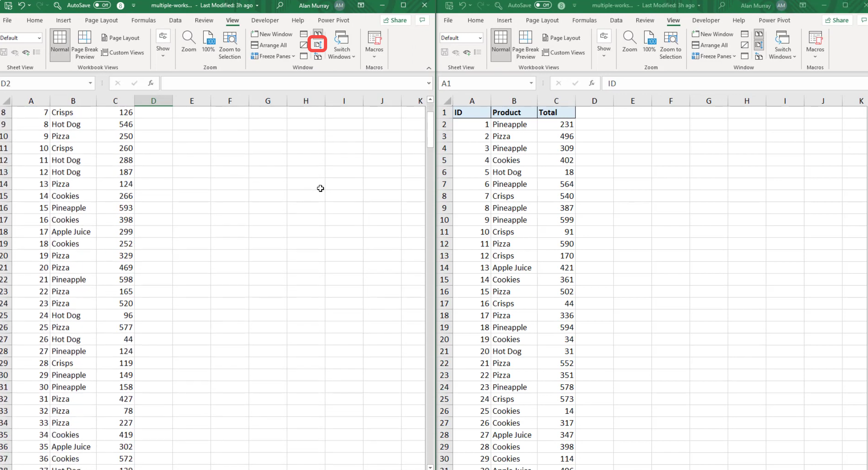The width and height of the screenshot is (868, 470).
Task: Toggle Synchronous Scrolling in the left window
Action: [x=318, y=44]
